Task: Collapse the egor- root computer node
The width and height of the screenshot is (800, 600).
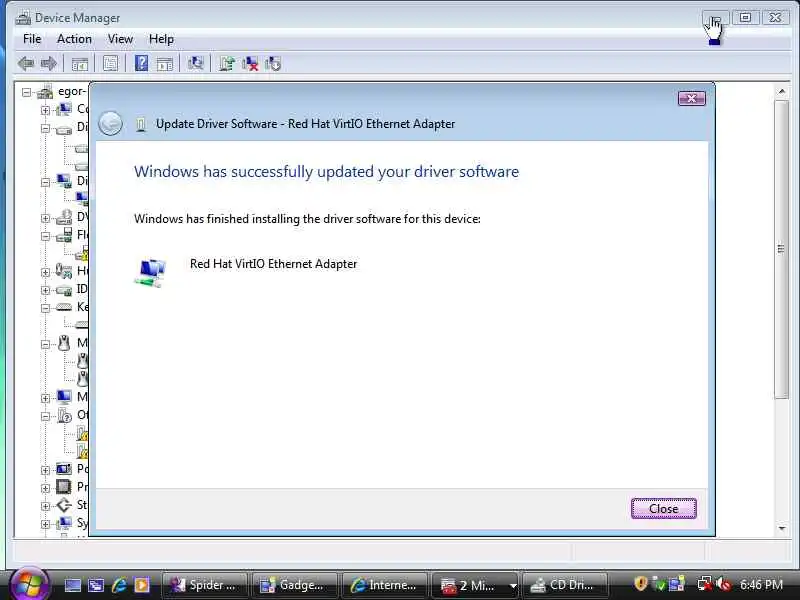Action: click(27, 92)
